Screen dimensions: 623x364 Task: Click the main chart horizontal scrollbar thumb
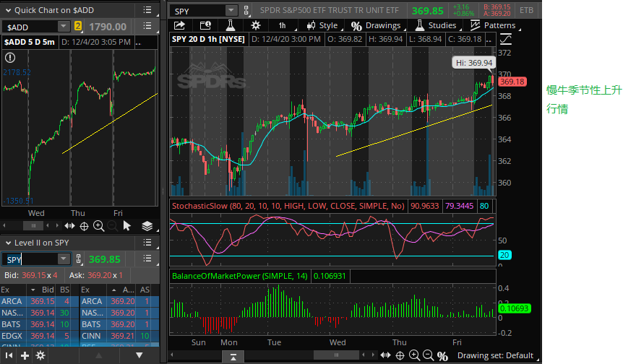[x=336, y=355]
